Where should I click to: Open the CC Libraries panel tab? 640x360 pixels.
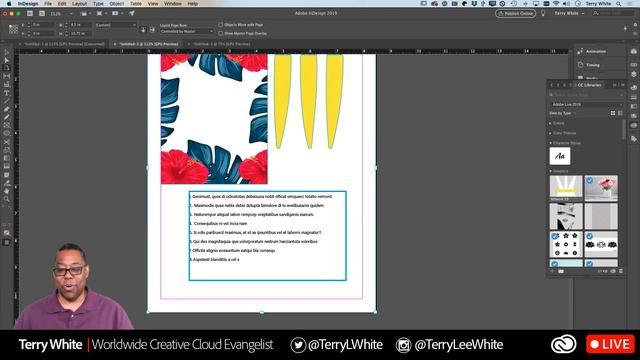tap(589, 85)
